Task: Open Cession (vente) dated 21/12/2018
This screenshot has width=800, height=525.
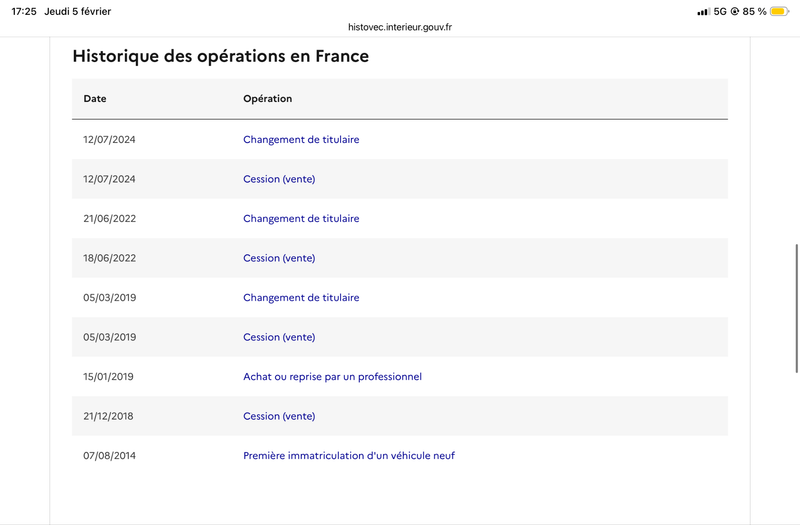Action: 279,416
